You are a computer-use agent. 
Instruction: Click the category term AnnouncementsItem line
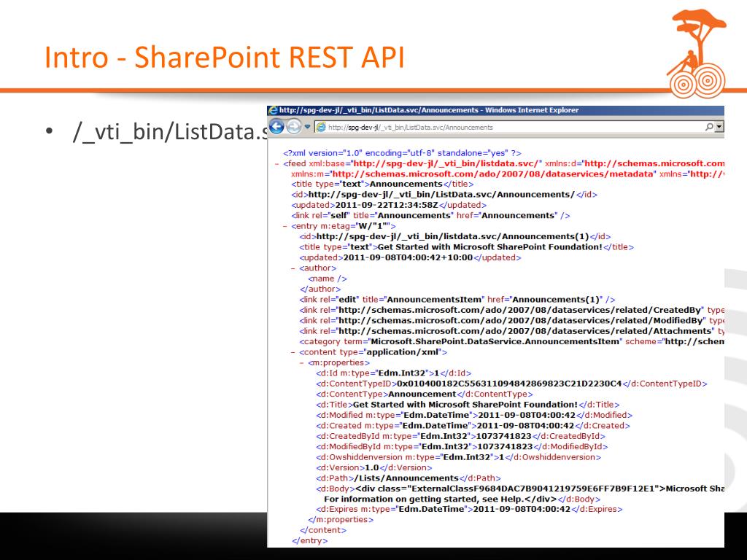click(511, 341)
